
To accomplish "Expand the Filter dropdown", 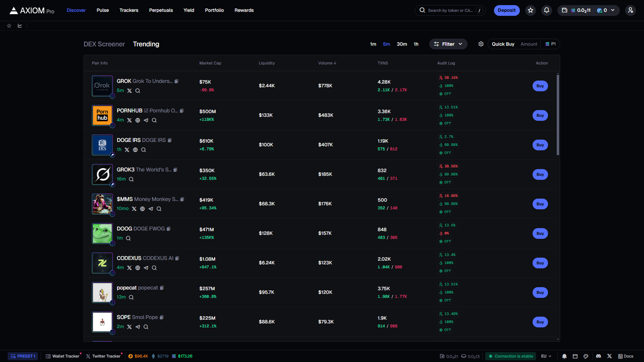I will pos(448,44).
